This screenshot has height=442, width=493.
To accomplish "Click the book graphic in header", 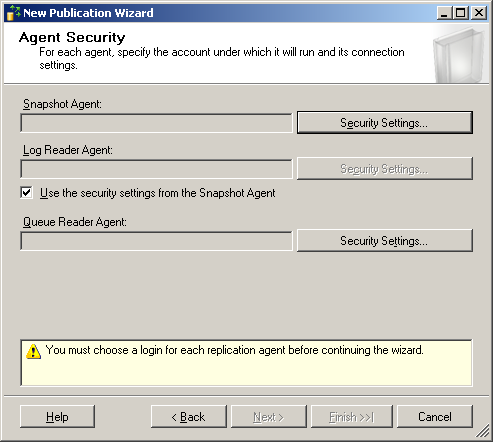I will (x=460, y=55).
